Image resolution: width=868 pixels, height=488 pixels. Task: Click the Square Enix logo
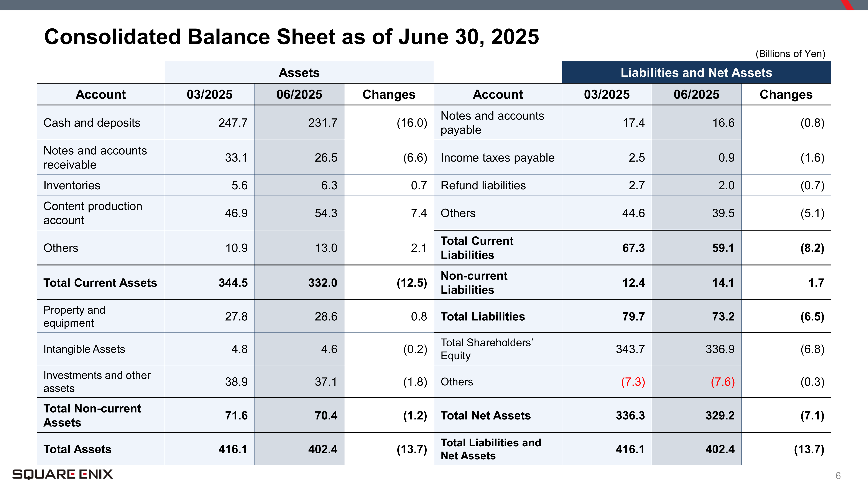[62, 474]
